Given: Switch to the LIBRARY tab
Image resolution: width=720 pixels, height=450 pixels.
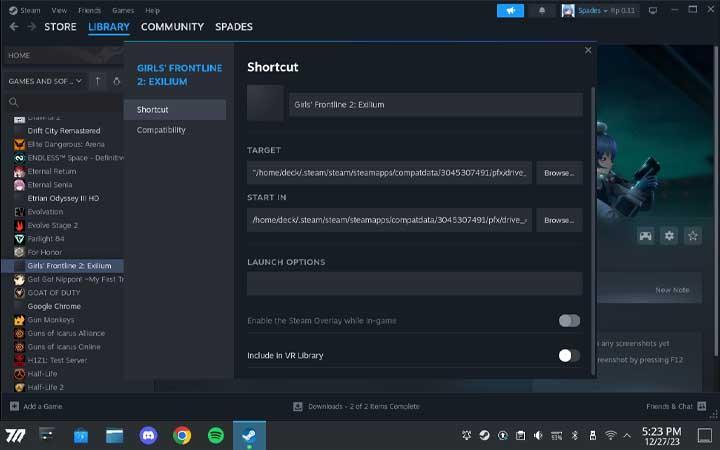Looking at the screenshot, I should click(109, 27).
